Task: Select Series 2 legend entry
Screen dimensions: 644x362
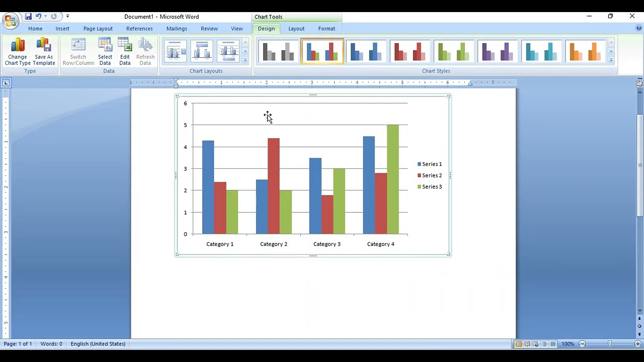Action: click(x=430, y=175)
